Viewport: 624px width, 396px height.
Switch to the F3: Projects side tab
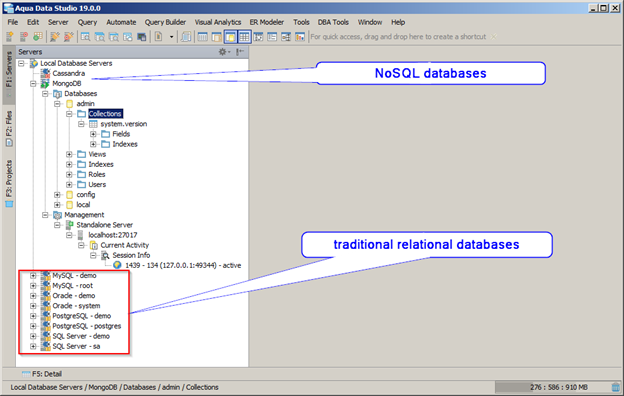pos(9,183)
